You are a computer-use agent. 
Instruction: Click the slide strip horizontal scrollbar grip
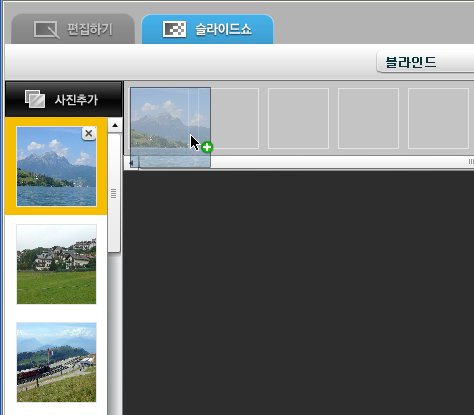(x=471, y=162)
